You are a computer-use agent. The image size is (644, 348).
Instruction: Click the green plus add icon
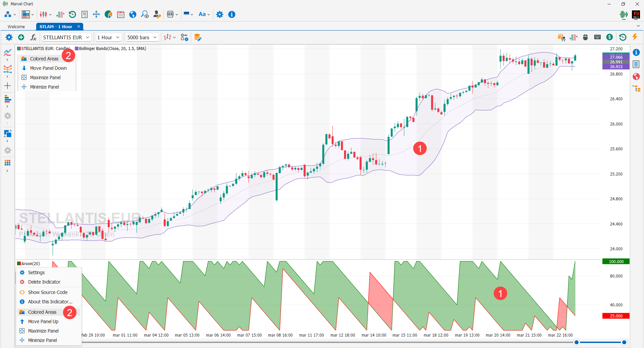pos(21,37)
